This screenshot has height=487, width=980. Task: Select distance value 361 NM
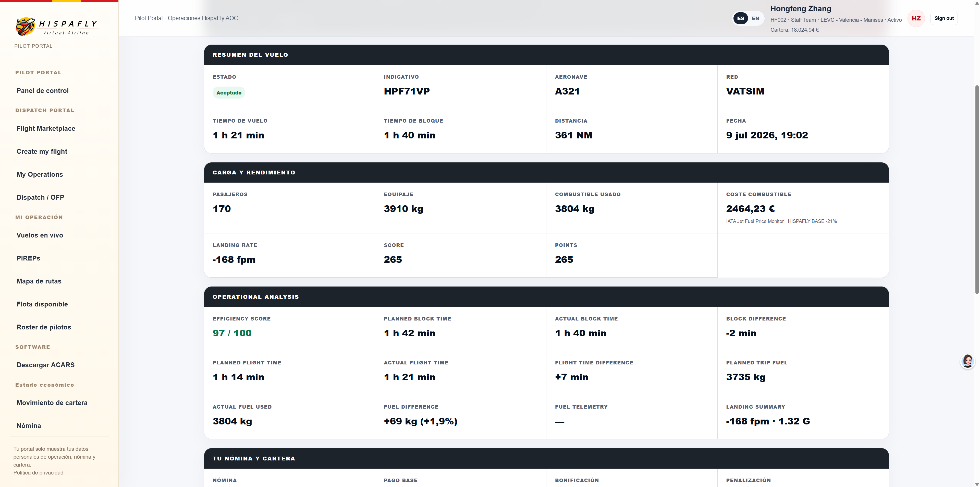pos(573,135)
